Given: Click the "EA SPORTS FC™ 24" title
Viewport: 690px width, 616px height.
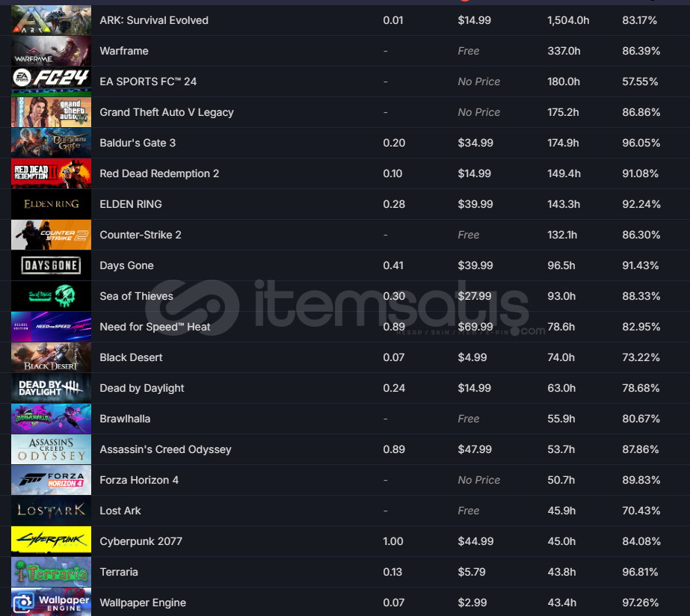Looking at the screenshot, I should 148,81.
